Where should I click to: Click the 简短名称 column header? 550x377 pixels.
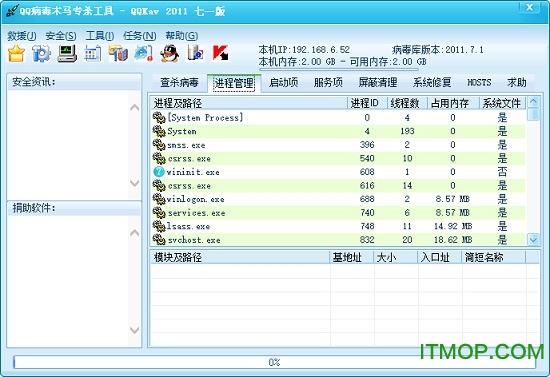click(494, 257)
